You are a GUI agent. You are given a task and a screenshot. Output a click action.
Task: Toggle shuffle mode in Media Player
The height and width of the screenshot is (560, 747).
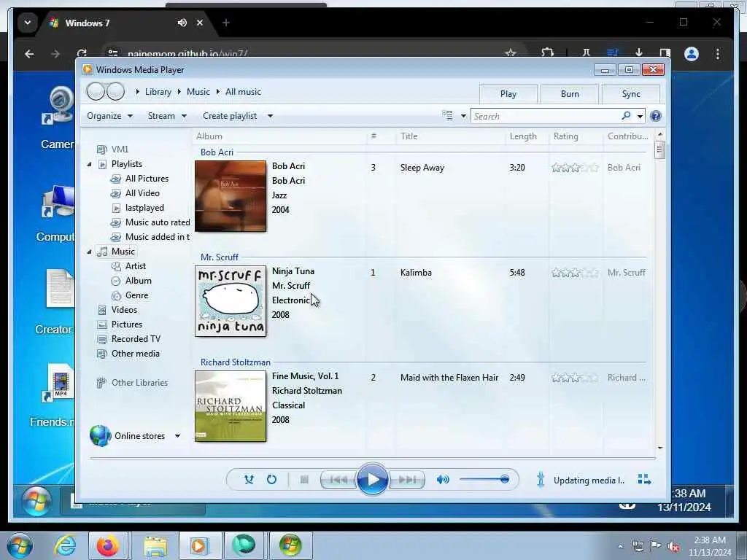[249, 480]
